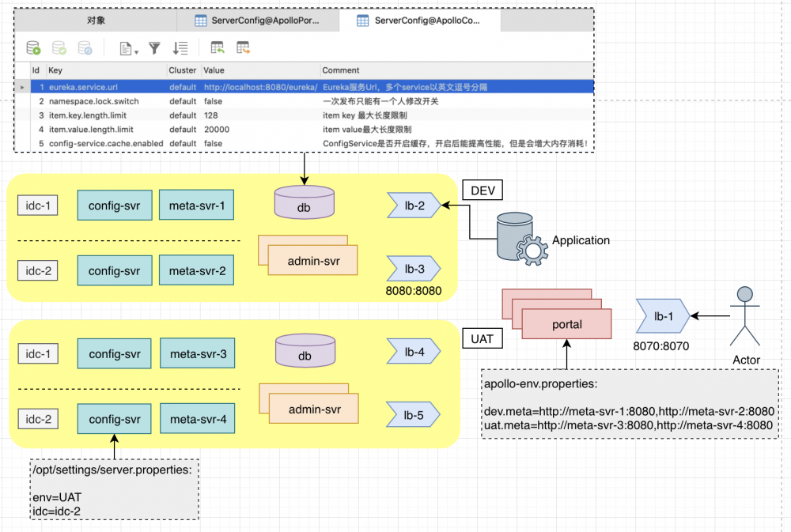Select the eureka.service.url key cell

pos(107,87)
